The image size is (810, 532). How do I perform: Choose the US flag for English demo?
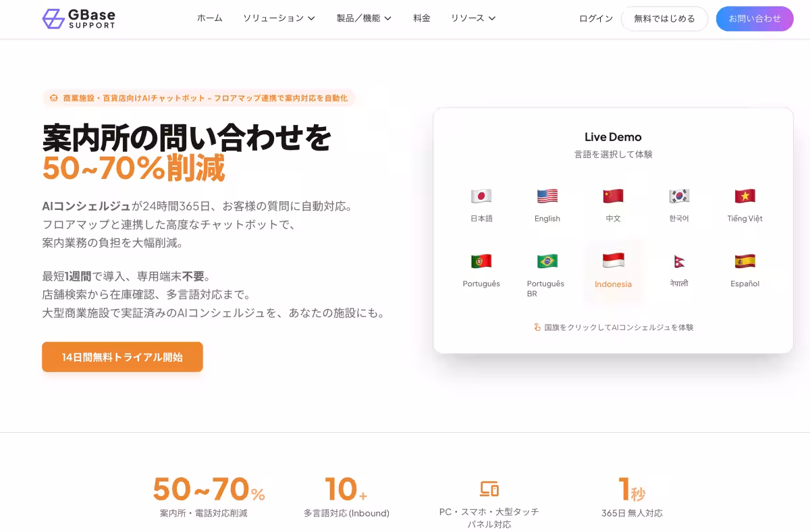[547, 196]
